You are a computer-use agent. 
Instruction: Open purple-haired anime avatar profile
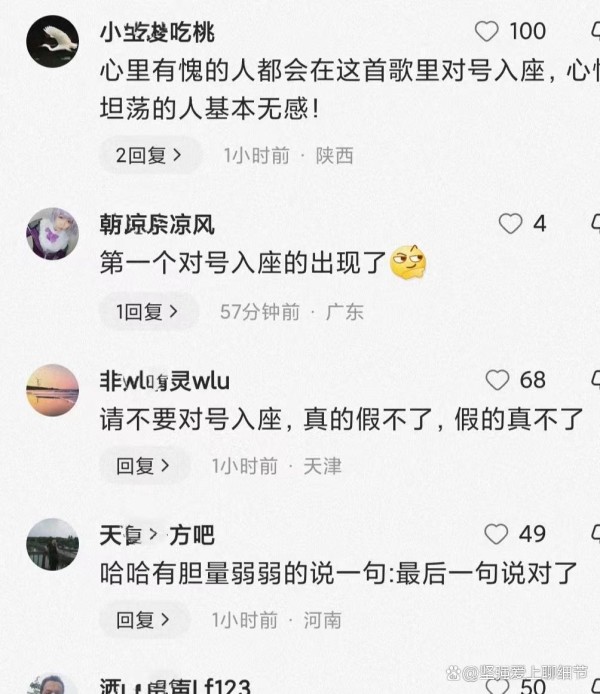pos(53,233)
